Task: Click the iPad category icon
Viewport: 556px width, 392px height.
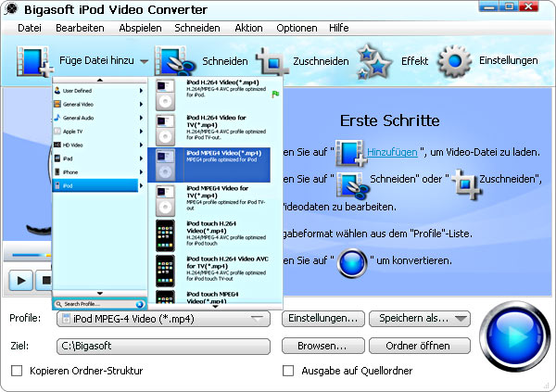Action: pos(57,158)
